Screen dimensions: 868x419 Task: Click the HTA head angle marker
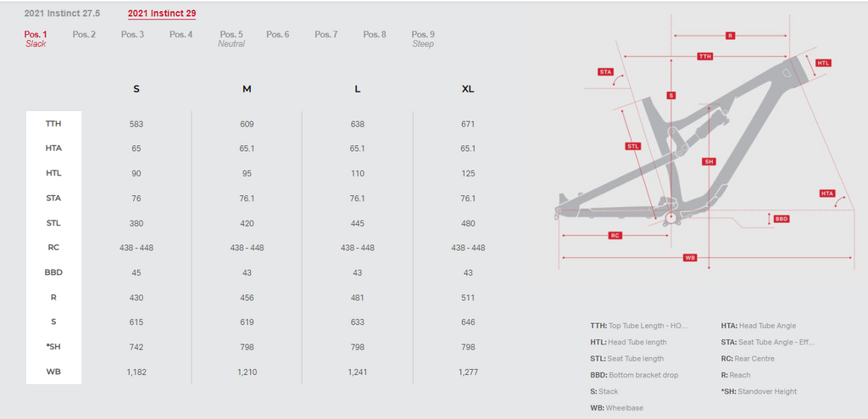827,193
